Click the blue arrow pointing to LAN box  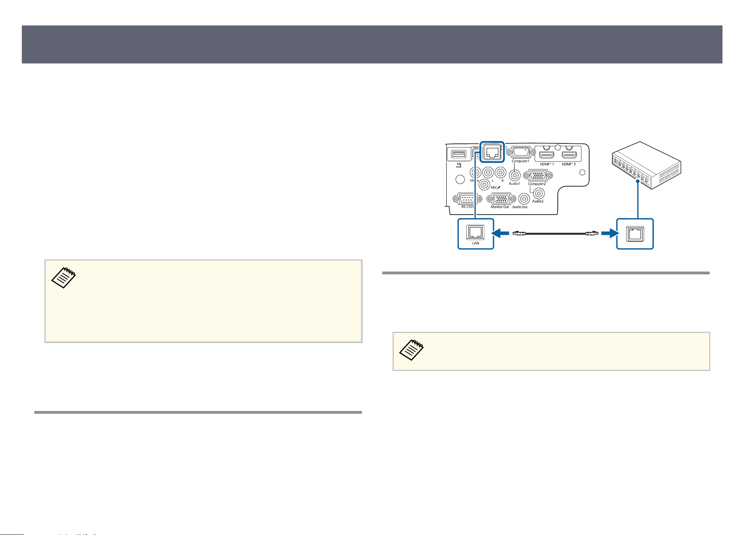pyautogui.click(x=500, y=233)
